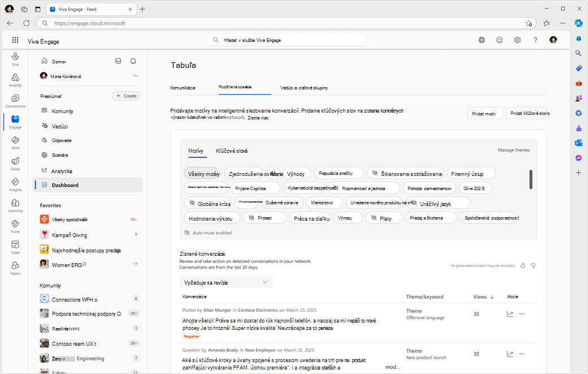Switch to Vedúci a cieľové skupiny tab
This screenshot has height=374, width=588.
(x=304, y=88)
